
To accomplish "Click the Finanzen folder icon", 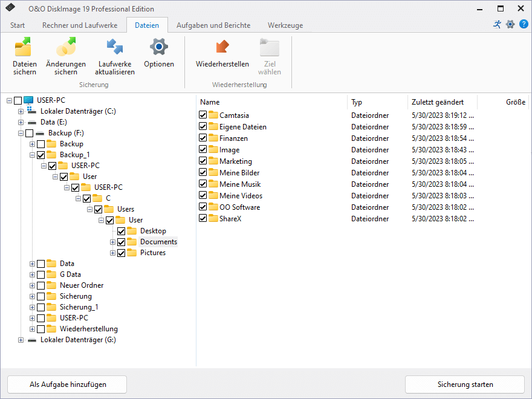I will click(213, 138).
